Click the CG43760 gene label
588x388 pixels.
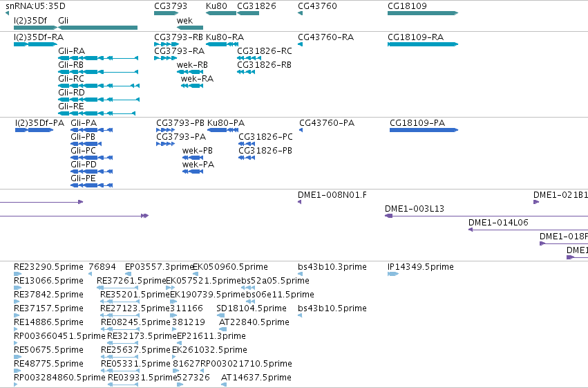click(317, 6)
